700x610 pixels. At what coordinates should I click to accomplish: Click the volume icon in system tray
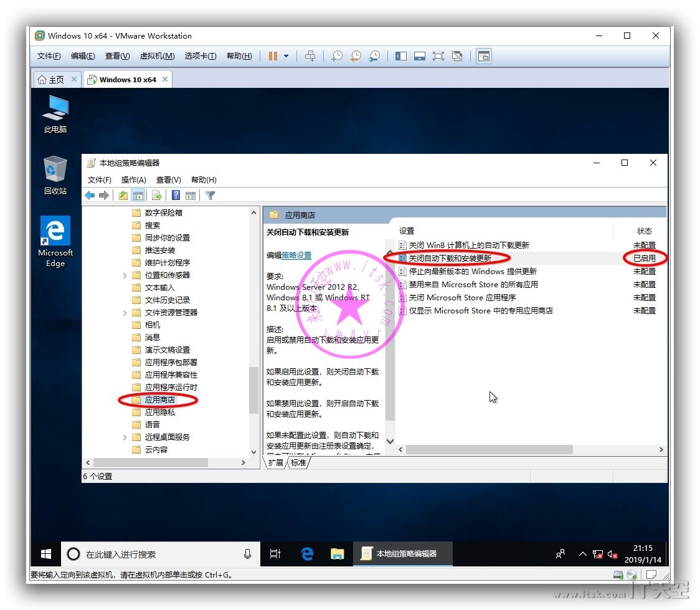pyautogui.click(x=612, y=554)
